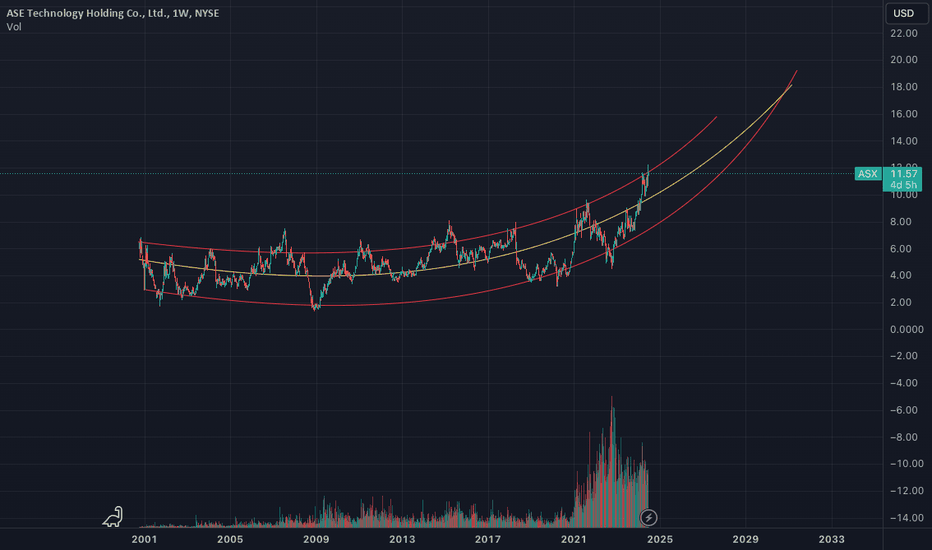Click the 6.00 price scale label
This screenshot has height=550, width=932.
point(901,249)
